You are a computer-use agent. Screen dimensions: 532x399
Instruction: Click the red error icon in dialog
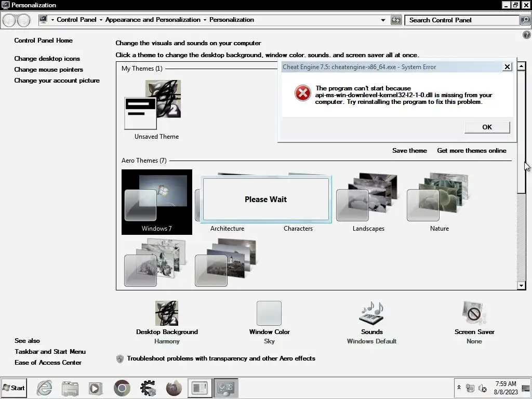(303, 93)
